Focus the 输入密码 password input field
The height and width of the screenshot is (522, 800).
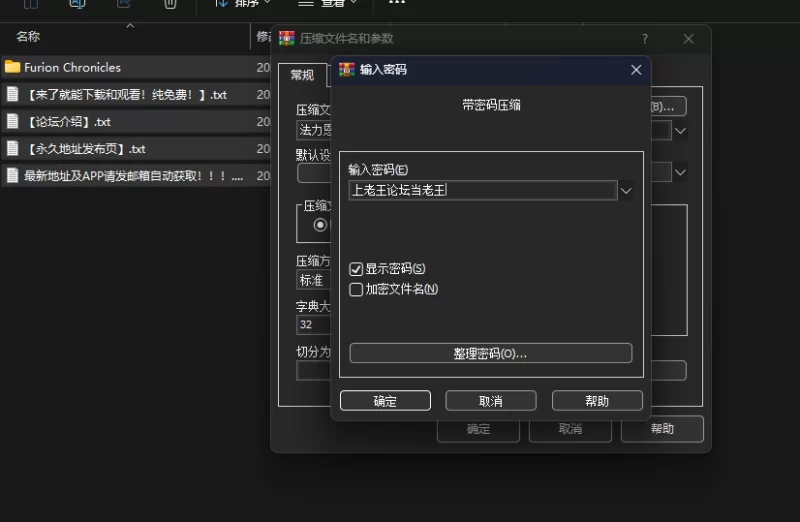[483, 190]
